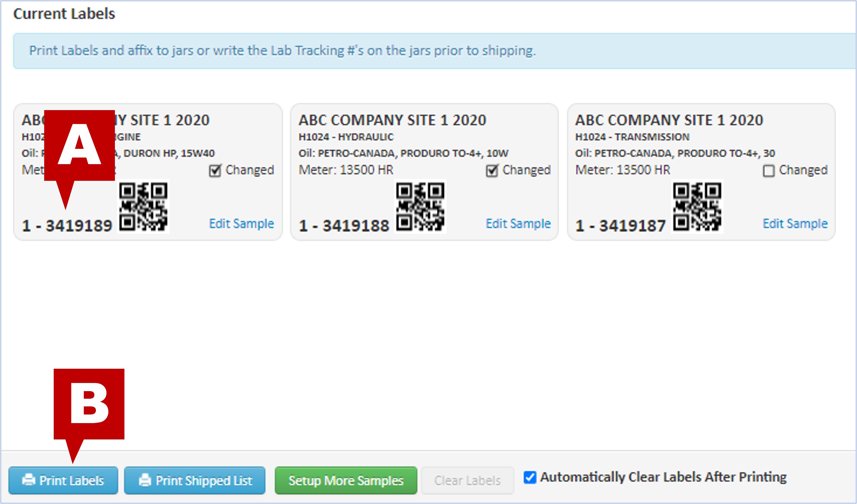
Task: Click the QR code for sample 3419189
Action: point(143,206)
